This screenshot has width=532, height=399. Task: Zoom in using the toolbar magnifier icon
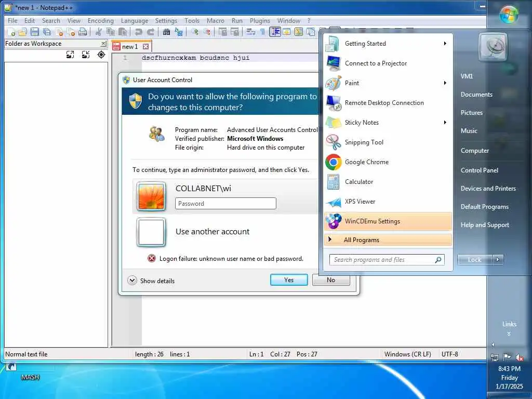click(x=195, y=32)
